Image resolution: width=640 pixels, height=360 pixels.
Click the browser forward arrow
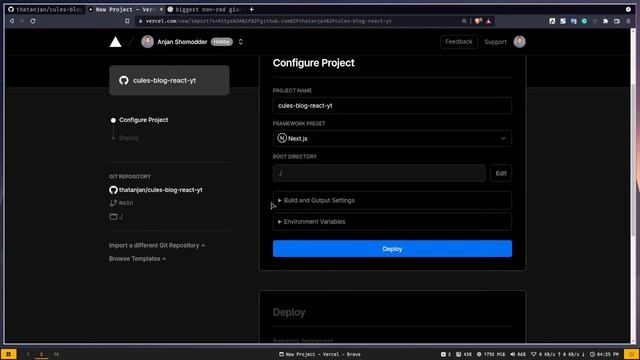tap(22, 21)
